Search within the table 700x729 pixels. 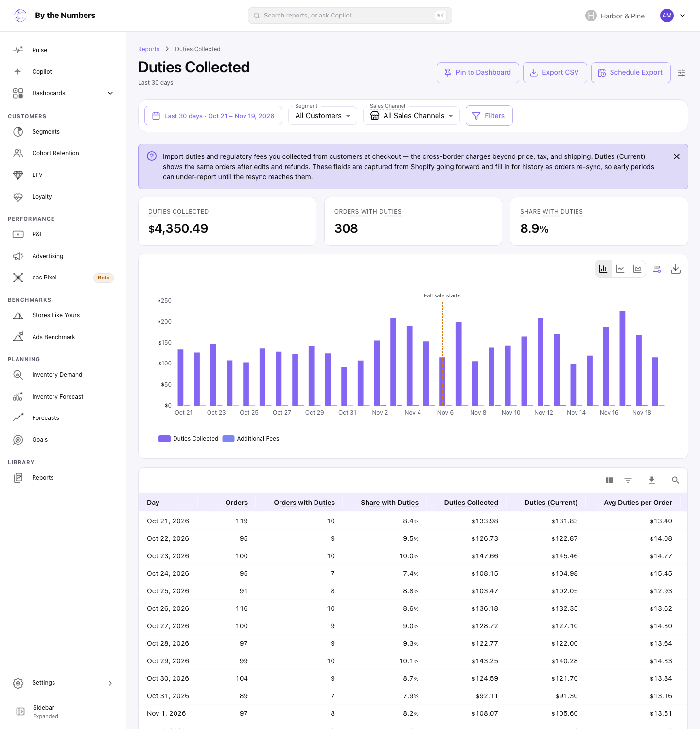[x=675, y=480]
